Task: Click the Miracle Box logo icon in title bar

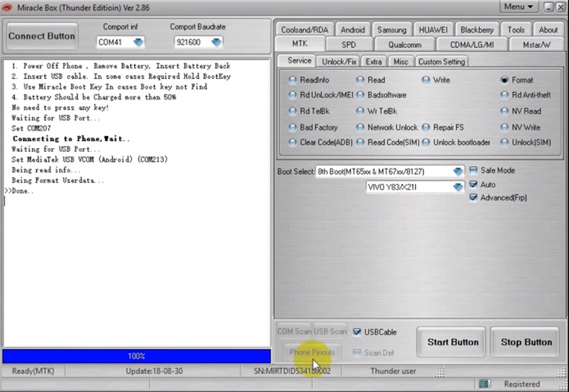Action: [x=7, y=7]
